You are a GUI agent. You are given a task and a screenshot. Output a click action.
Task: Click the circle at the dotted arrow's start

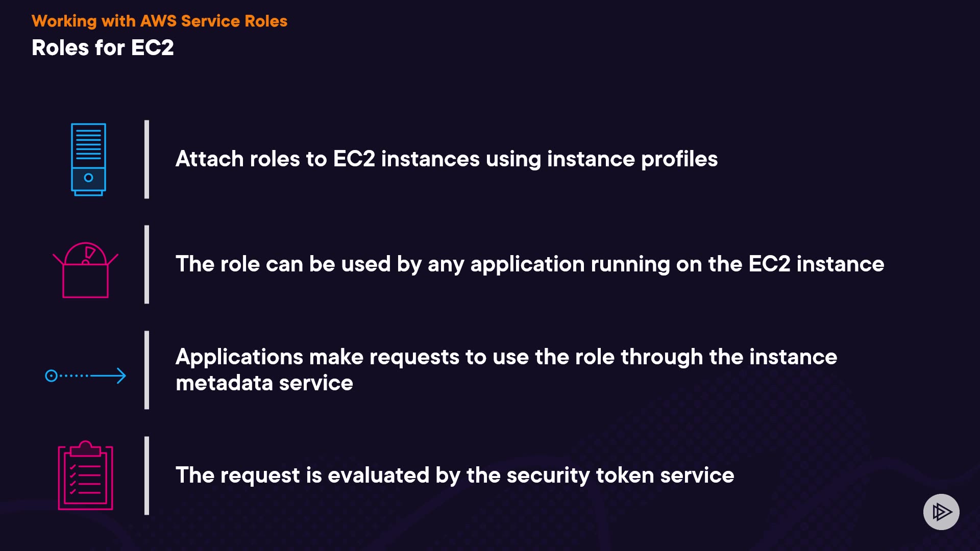click(51, 376)
